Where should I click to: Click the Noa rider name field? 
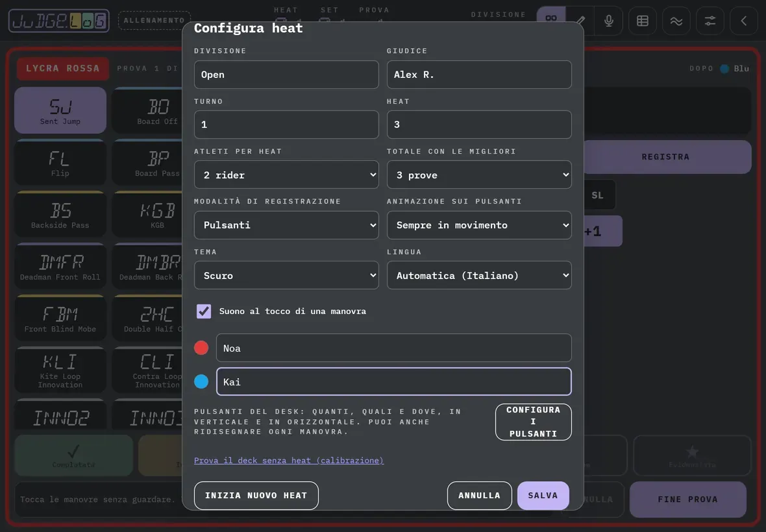click(394, 348)
